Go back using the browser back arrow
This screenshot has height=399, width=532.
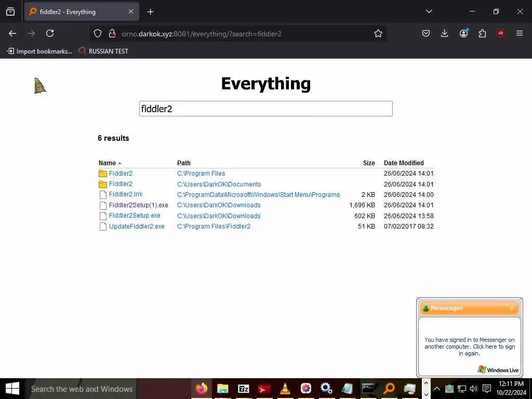(x=12, y=33)
